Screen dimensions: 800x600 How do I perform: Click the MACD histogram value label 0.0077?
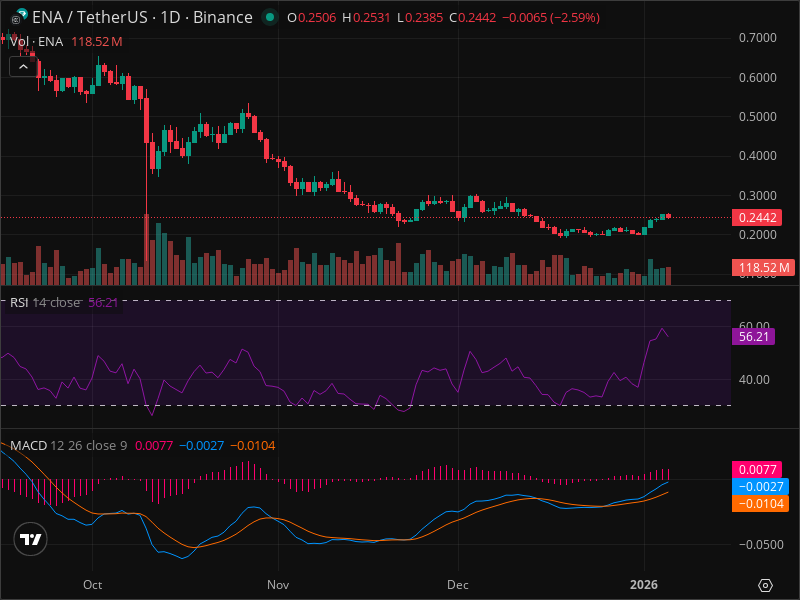click(758, 469)
